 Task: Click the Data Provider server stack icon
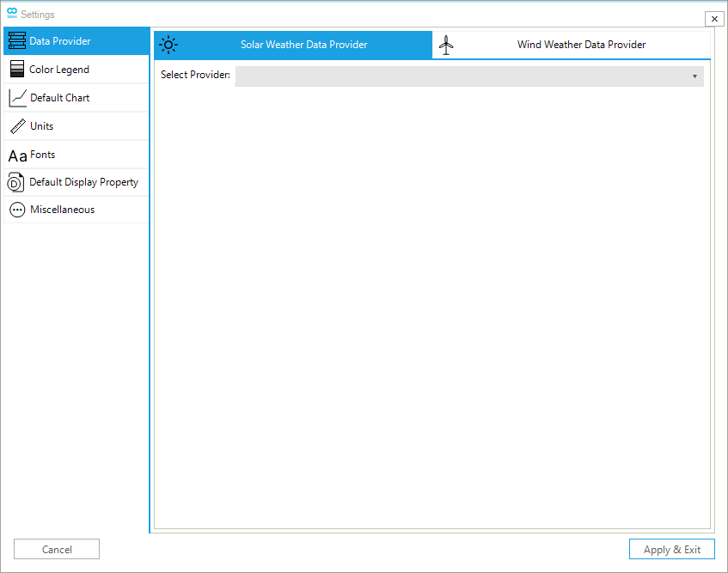tap(16, 41)
